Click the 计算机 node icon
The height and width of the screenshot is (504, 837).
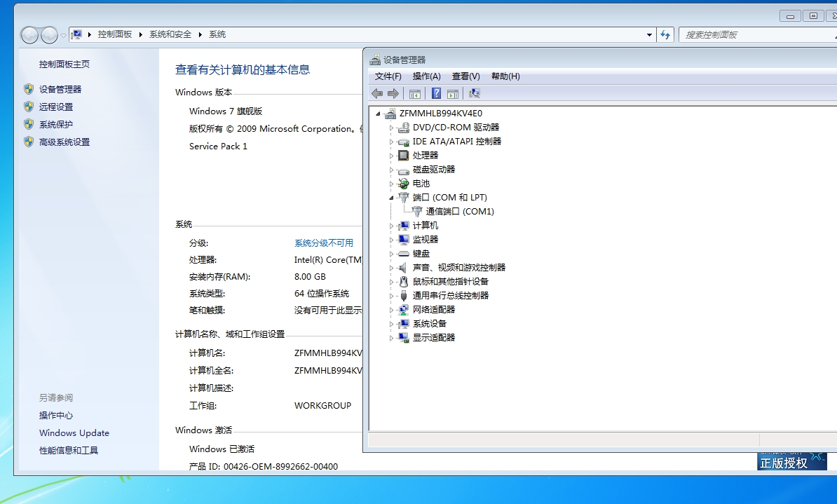(x=404, y=226)
